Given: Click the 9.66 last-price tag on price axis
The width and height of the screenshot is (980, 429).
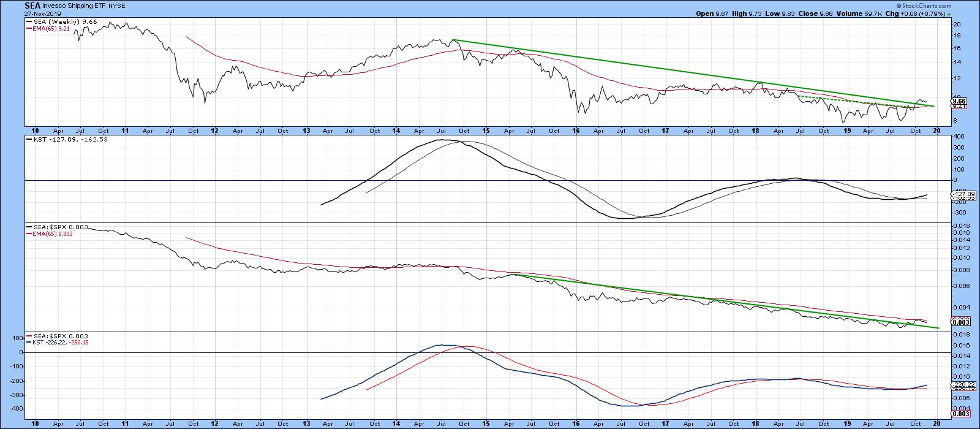Looking at the screenshot, I should click(x=959, y=101).
